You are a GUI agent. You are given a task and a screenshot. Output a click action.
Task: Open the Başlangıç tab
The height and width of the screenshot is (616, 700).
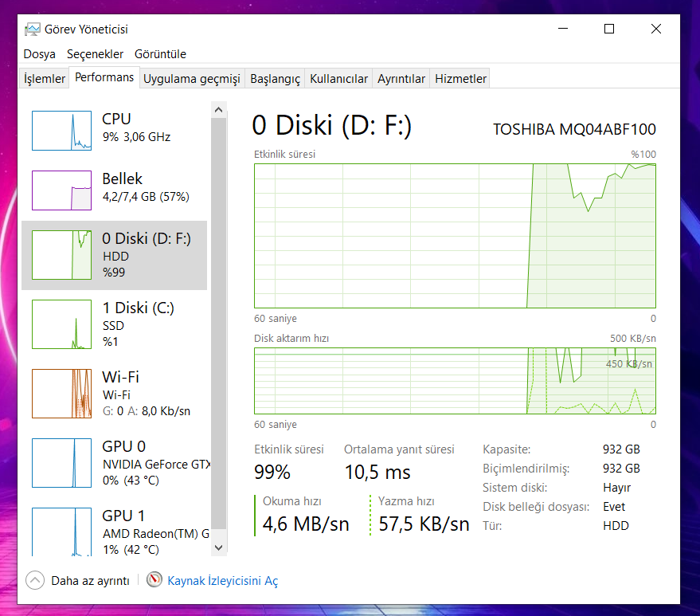[x=275, y=79]
